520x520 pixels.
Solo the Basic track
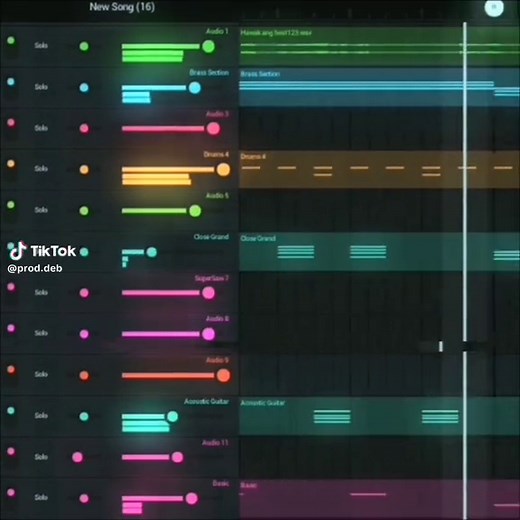[x=41, y=497]
